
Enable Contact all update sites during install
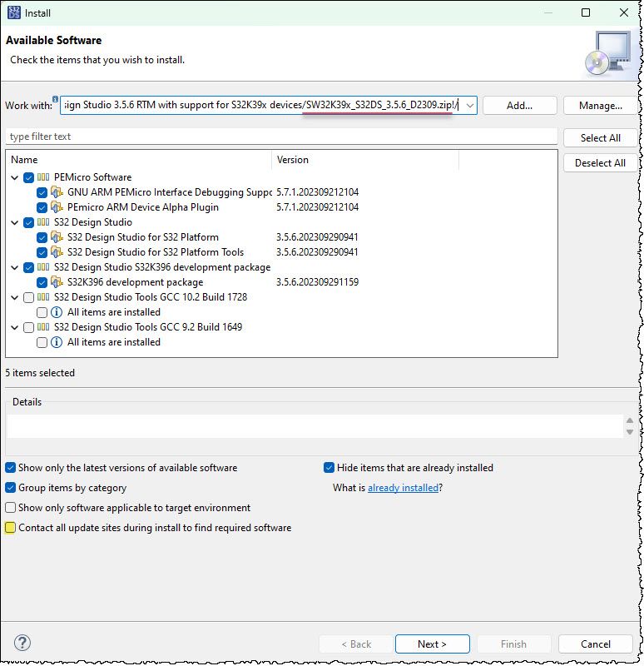point(10,528)
